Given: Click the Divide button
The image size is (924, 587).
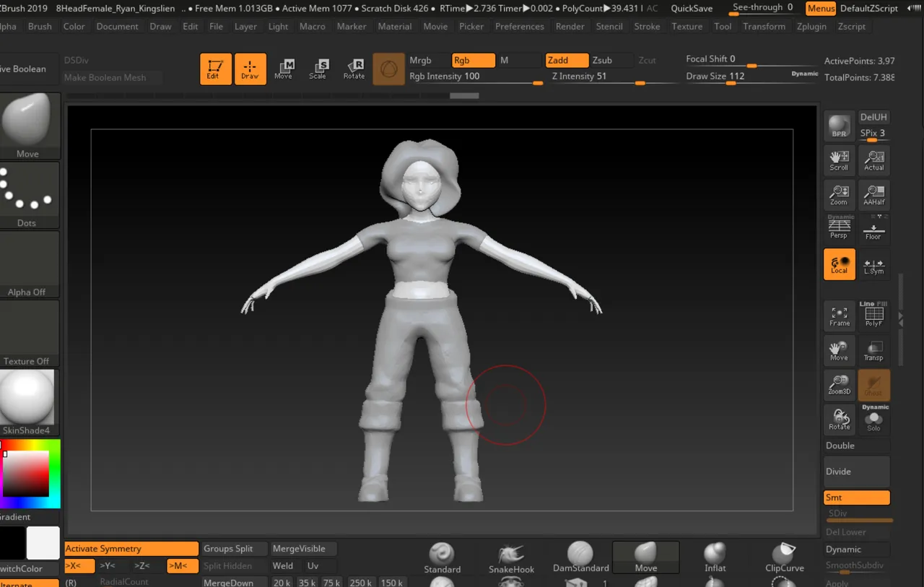Looking at the screenshot, I should 857,471.
